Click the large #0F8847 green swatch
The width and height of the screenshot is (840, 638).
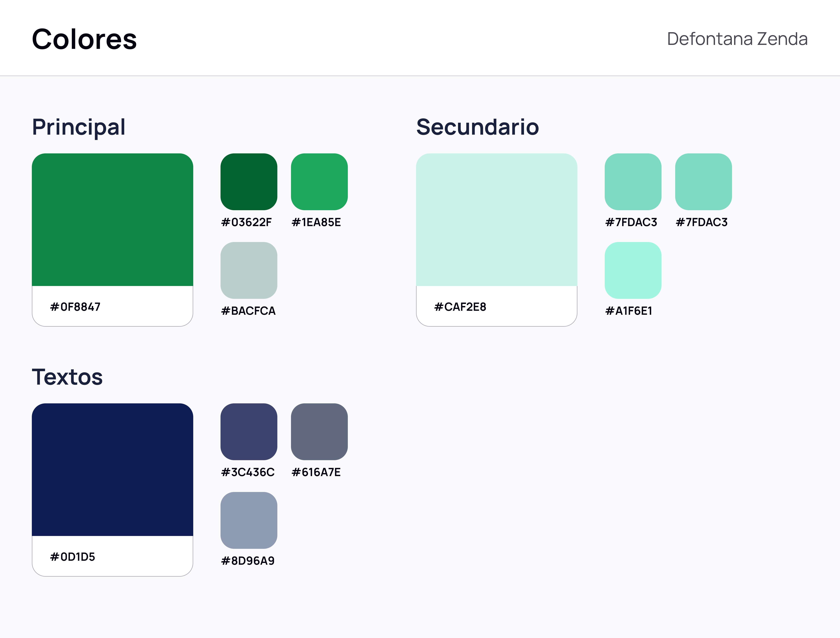coord(113,219)
